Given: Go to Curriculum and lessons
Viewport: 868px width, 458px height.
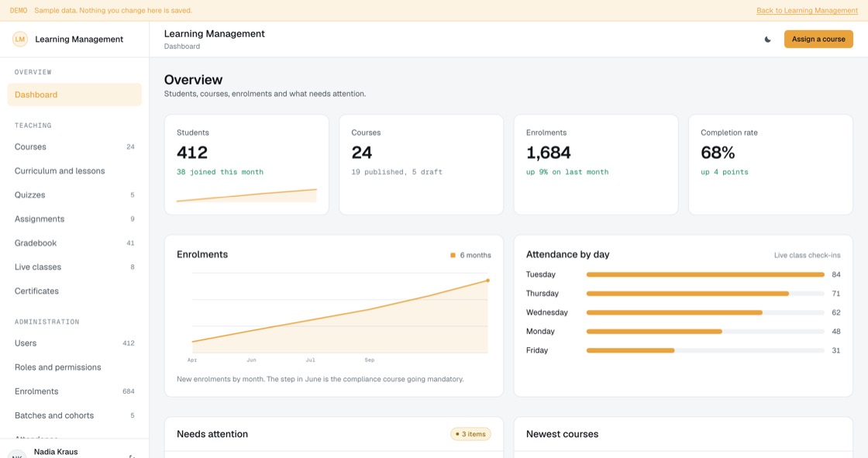Looking at the screenshot, I should point(74,171).
